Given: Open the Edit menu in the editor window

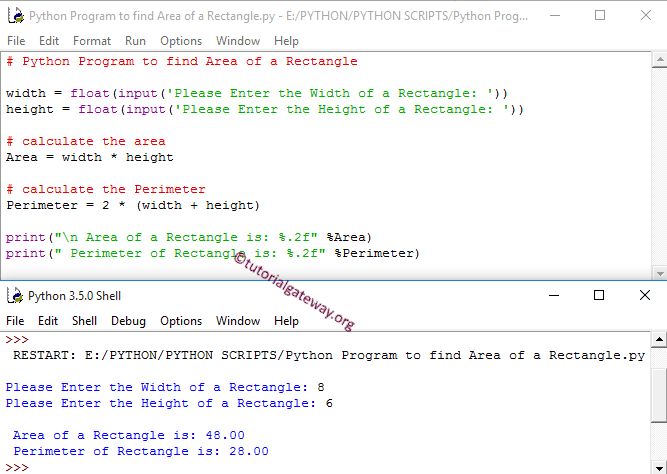Looking at the screenshot, I should click(x=49, y=41).
